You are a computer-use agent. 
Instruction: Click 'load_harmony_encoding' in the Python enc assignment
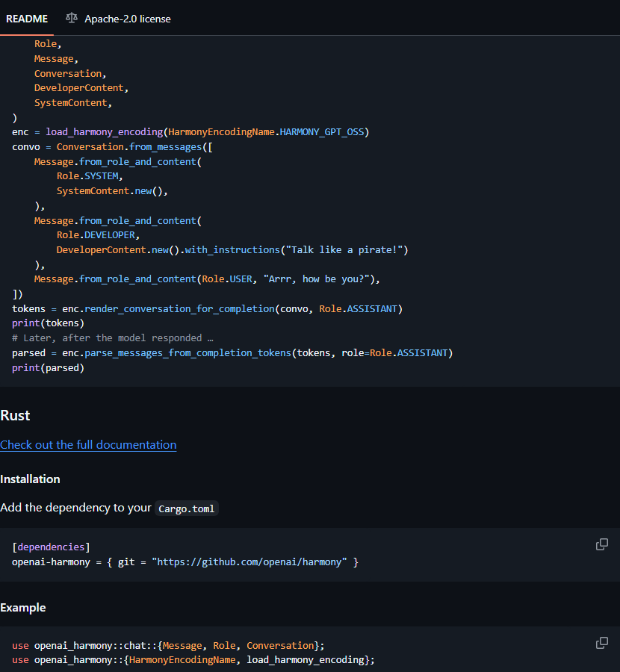pyautogui.click(x=104, y=132)
